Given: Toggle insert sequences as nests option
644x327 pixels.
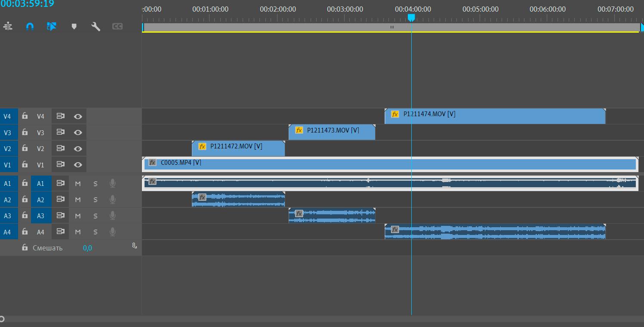Looking at the screenshot, I should tap(8, 26).
